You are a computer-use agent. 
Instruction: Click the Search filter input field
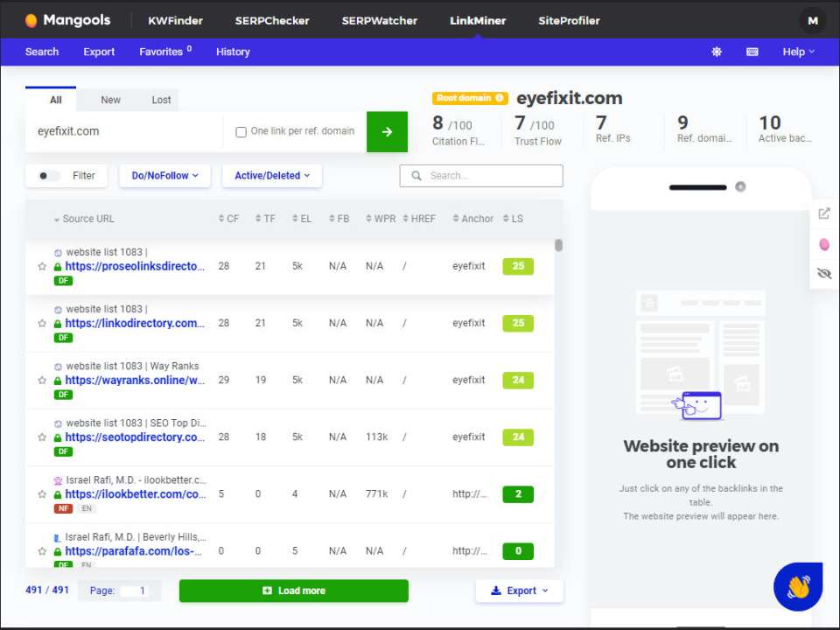(x=480, y=176)
